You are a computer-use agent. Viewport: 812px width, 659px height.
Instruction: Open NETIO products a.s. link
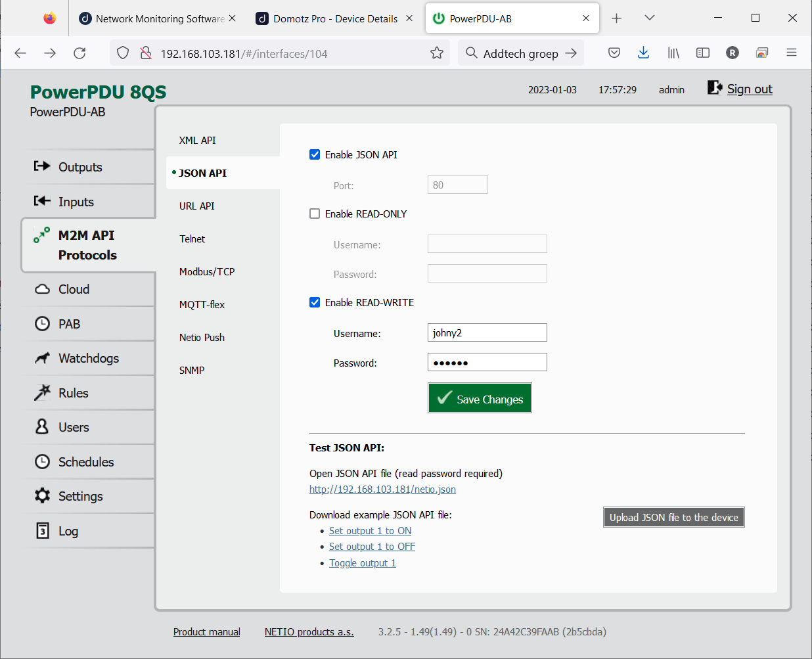pos(309,632)
